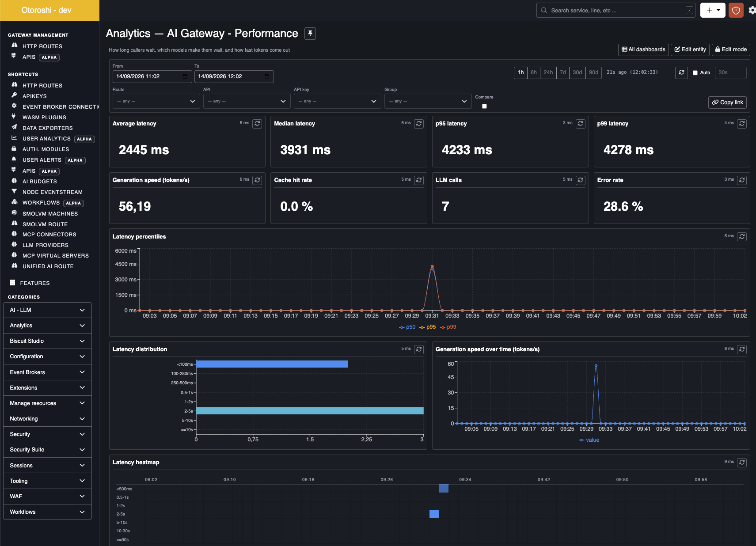Toggle value series in generation speed legend

pyautogui.click(x=589, y=440)
